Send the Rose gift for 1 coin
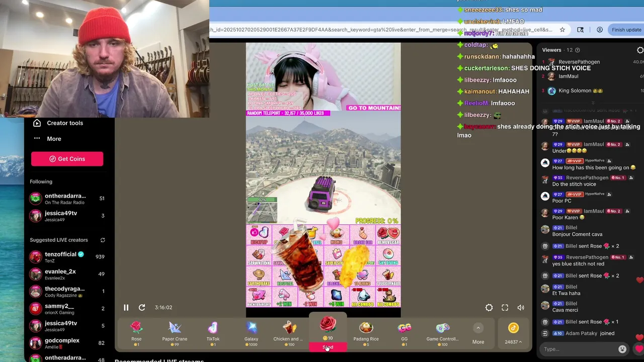The height and width of the screenshot is (362, 644). (136, 333)
